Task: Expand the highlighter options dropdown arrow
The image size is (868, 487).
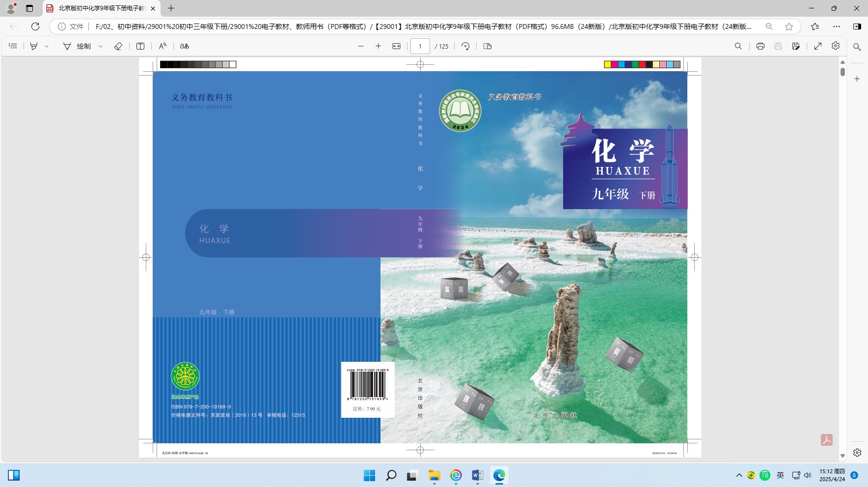Action: coord(47,46)
